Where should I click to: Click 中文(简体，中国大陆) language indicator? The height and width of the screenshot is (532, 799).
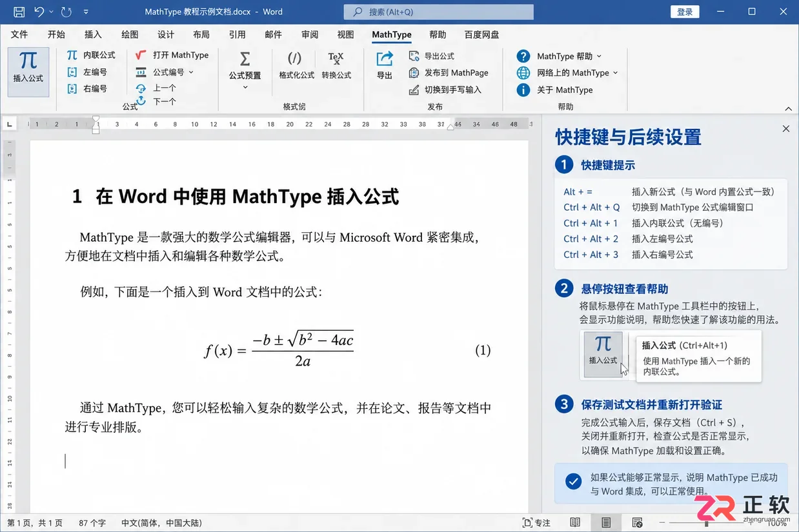point(161,523)
